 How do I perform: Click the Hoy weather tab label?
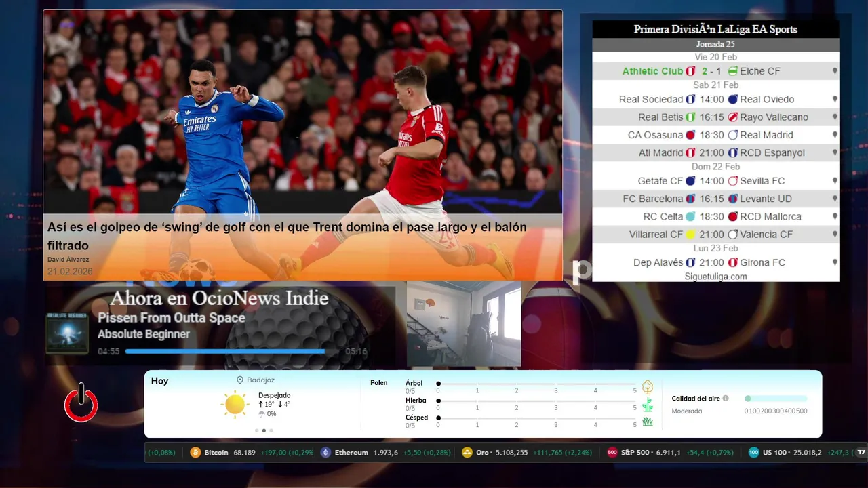[x=159, y=381]
